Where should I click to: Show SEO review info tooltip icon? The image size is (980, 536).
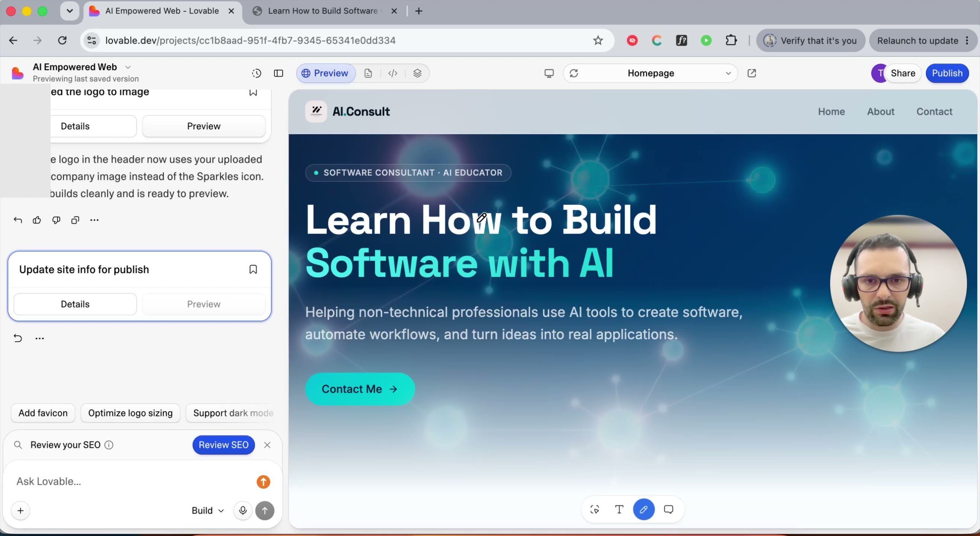[109, 445]
